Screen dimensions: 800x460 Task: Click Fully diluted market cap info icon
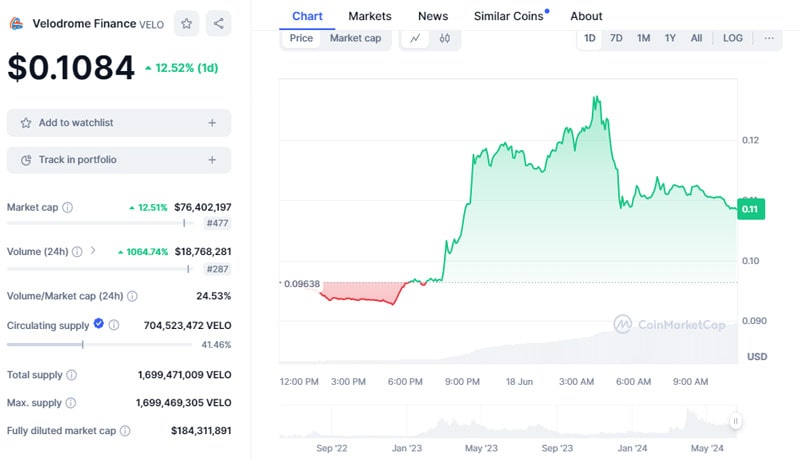click(125, 431)
